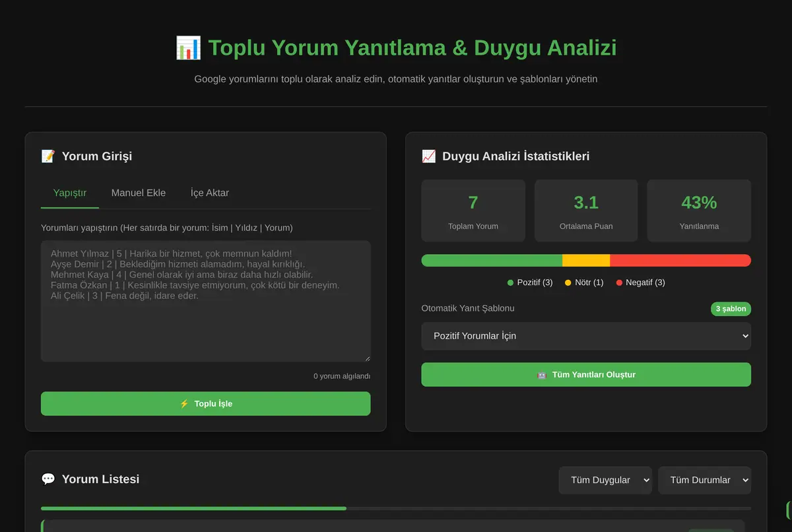
Task: Click the resize handle of the textarea
Action: [x=367, y=358]
